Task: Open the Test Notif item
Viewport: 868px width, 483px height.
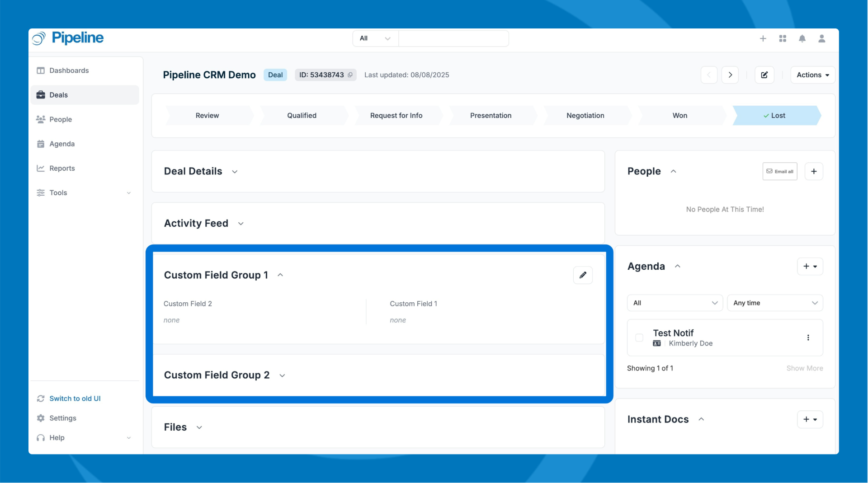Action: [x=673, y=333]
